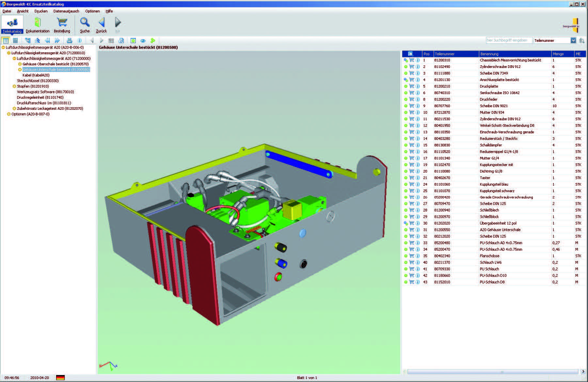Open the Optionen menu

pyautogui.click(x=92, y=11)
